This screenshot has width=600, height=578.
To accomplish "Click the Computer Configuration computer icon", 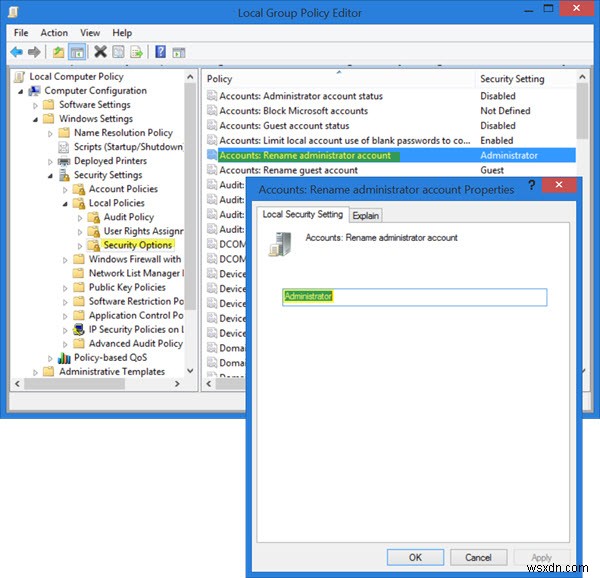I will point(34,91).
